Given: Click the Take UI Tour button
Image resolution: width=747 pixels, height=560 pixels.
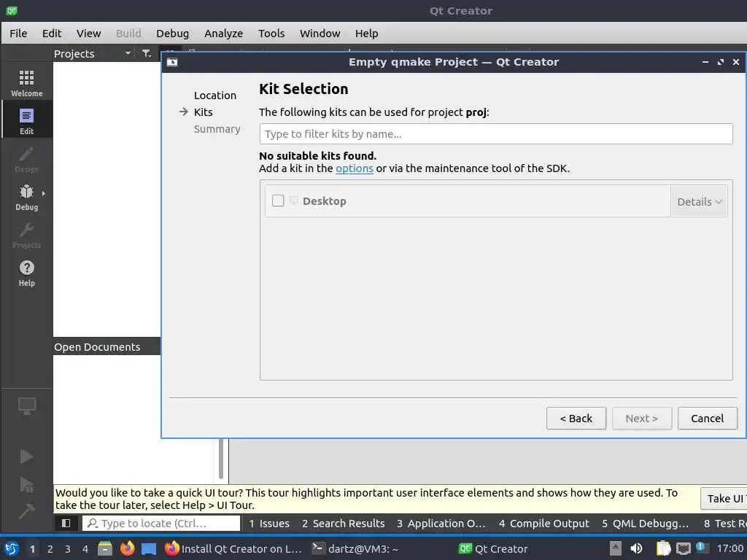Looking at the screenshot, I should click(724, 499).
